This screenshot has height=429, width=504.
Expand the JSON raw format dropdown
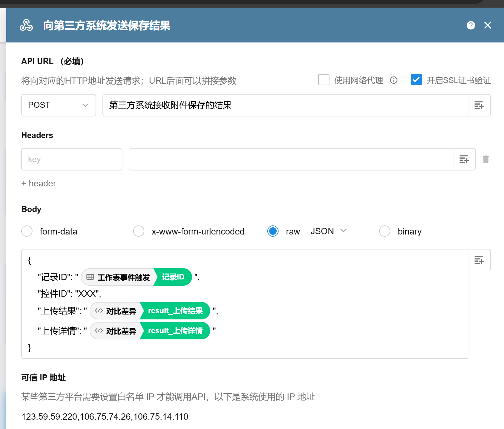[x=329, y=231]
